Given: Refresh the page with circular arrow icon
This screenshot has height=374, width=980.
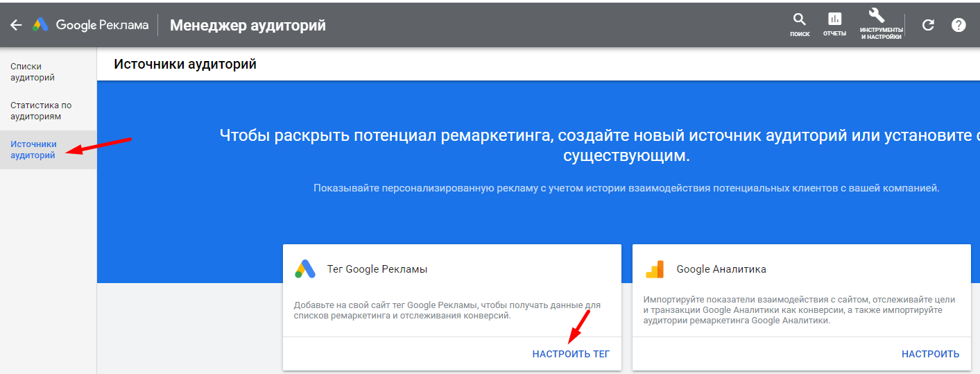Looking at the screenshot, I should pyautogui.click(x=928, y=25).
